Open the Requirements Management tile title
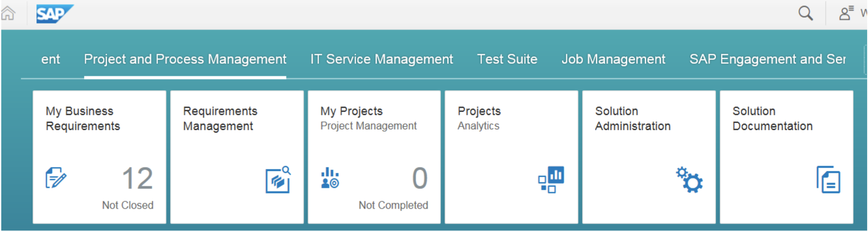Screen dimensions: 868x231 click(x=220, y=118)
